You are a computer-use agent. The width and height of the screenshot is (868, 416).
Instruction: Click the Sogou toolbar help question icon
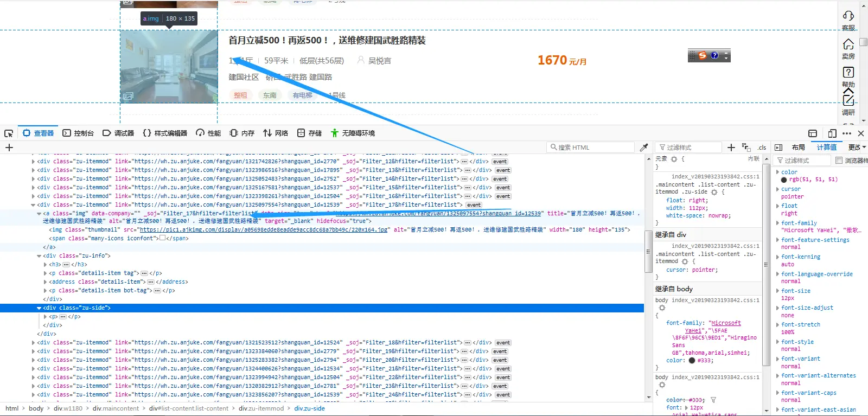click(714, 55)
